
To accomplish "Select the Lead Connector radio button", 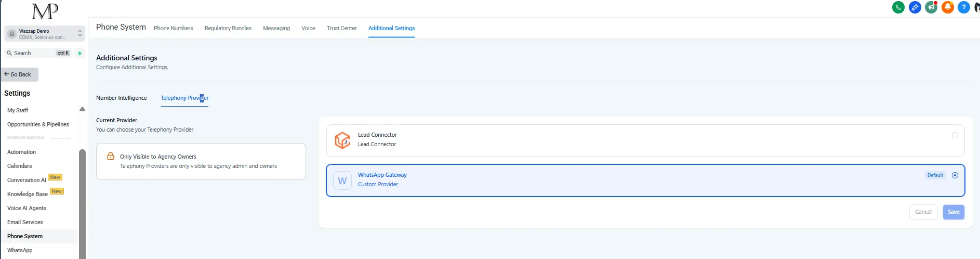I will [955, 135].
